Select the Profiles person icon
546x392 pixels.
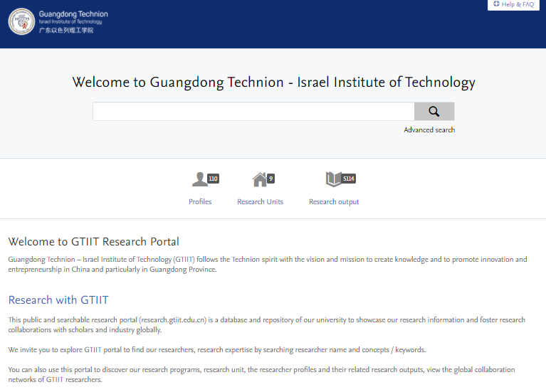tap(199, 179)
